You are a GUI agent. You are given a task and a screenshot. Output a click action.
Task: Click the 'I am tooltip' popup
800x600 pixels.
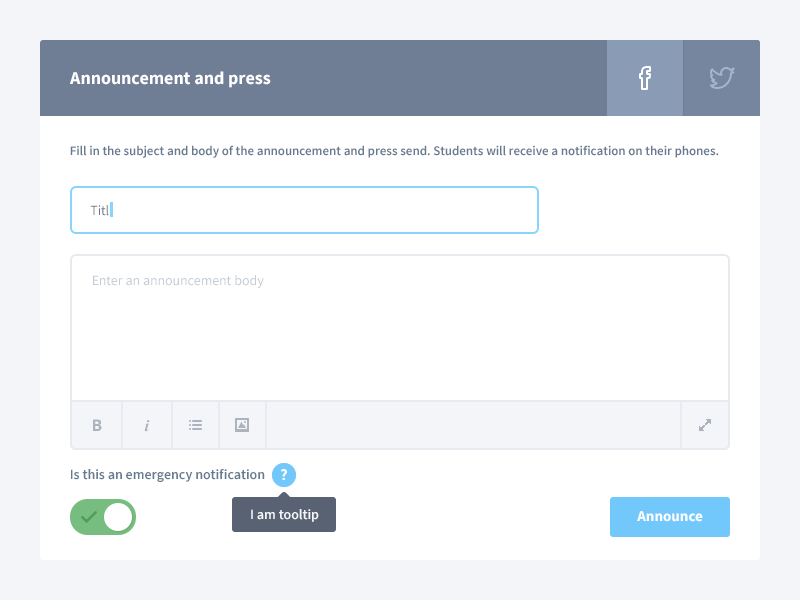(284, 514)
